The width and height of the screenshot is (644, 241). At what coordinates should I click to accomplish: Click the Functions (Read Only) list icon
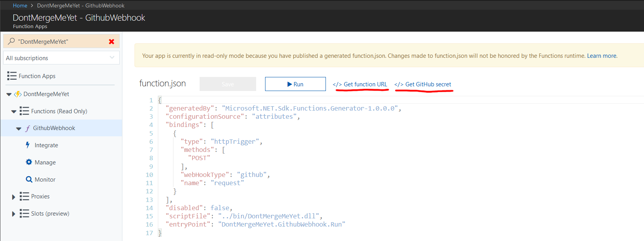24,111
